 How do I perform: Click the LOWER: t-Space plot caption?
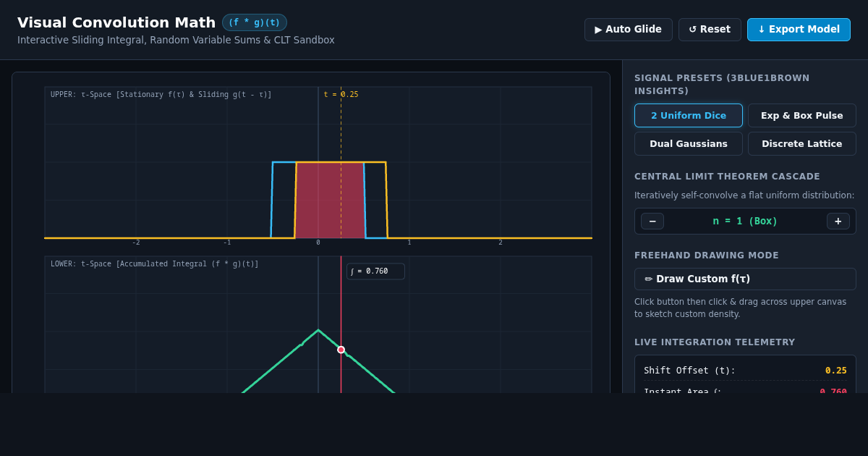[155, 264]
